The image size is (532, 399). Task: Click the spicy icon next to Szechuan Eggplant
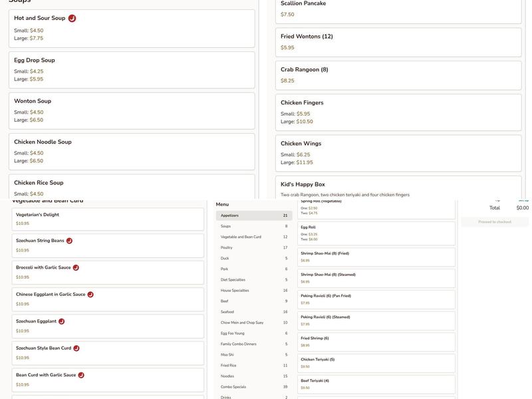pos(62,321)
